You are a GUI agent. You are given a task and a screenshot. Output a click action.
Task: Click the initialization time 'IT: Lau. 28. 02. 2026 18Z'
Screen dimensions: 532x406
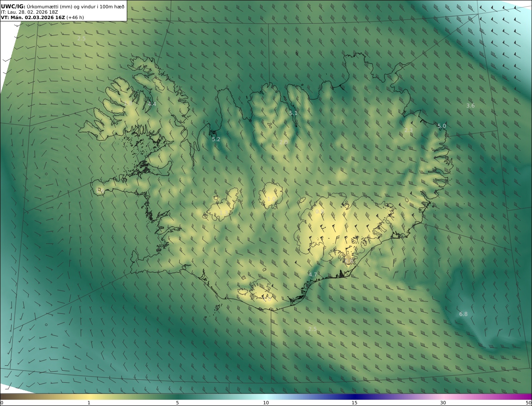[29, 12]
